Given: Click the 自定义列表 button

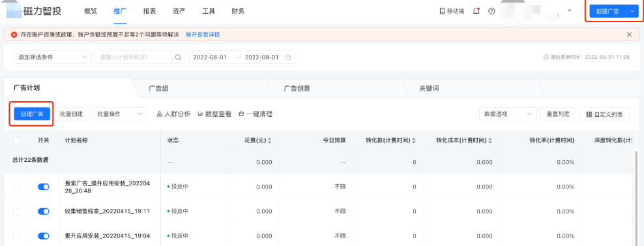Looking at the screenshot, I should click(x=604, y=114).
